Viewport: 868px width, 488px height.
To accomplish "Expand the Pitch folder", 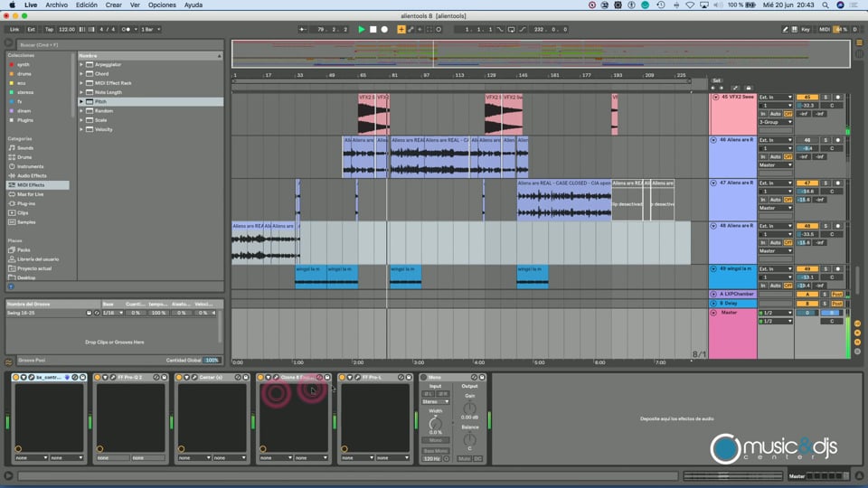I will click(x=81, y=102).
